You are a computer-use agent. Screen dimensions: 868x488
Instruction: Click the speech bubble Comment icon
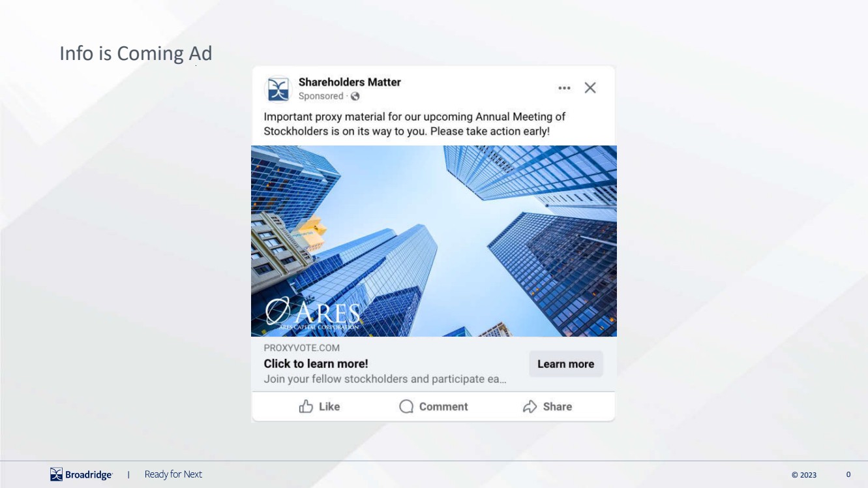coord(406,406)
